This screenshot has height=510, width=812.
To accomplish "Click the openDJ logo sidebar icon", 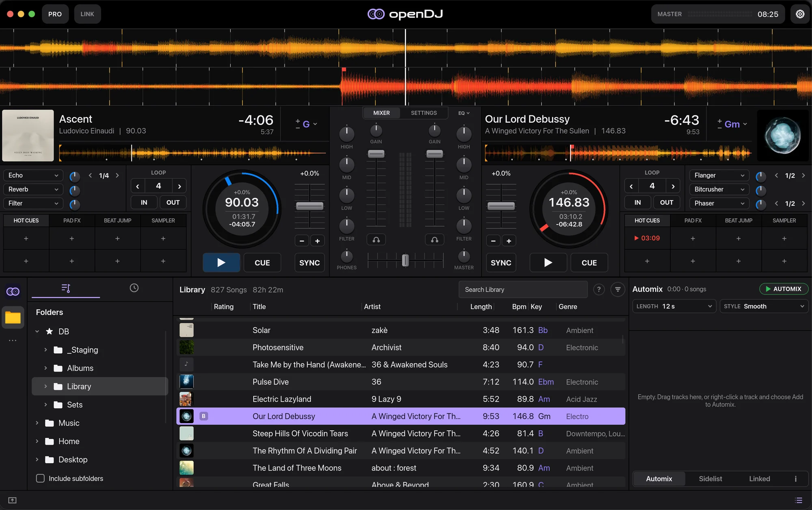I will pos(13,292).
